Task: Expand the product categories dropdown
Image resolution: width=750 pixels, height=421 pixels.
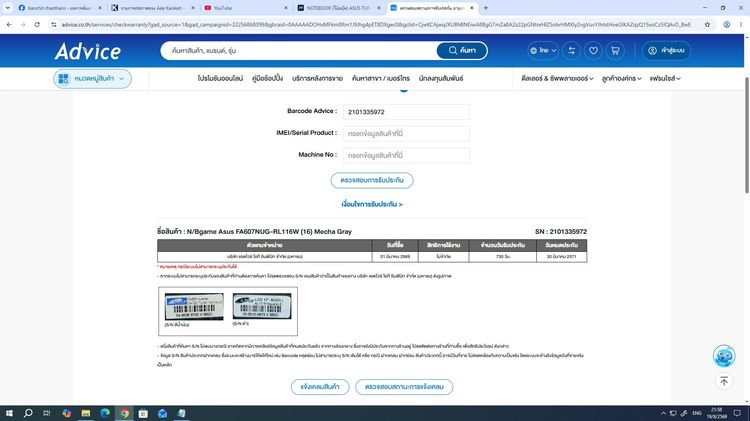Action: tap(92, 78)
